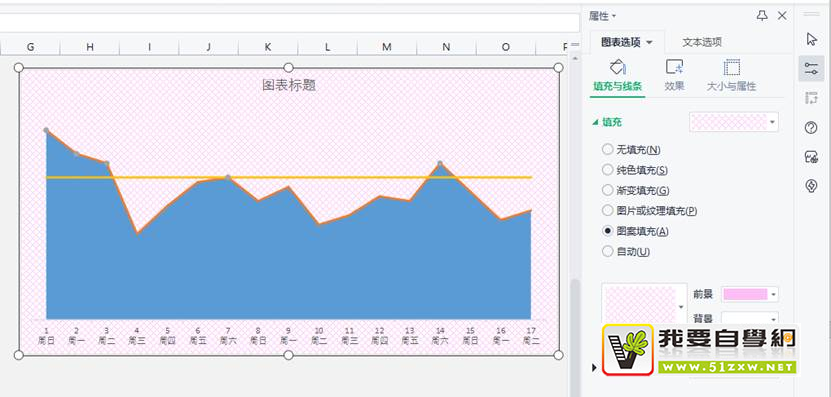Collapse the Fill (填充) section triangle
Viewport: 831px width, 397px height.
(x=595, y=122)
